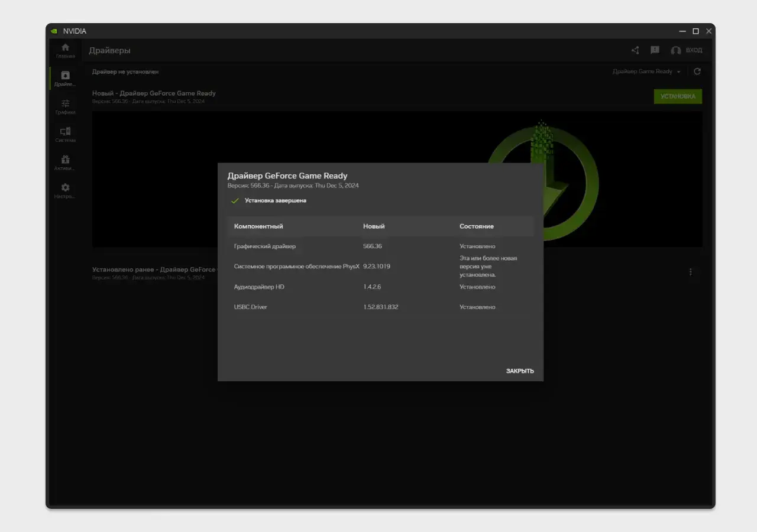This screenshot has width=757, height=532.
Task: Click the audio driver version 1.4.2.6
Action: [372, 287]
